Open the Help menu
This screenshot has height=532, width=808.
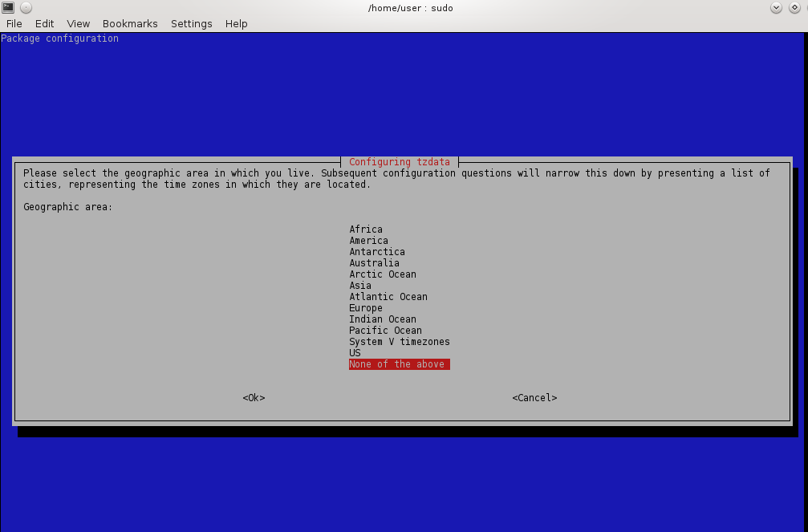(x=236, y=24)
